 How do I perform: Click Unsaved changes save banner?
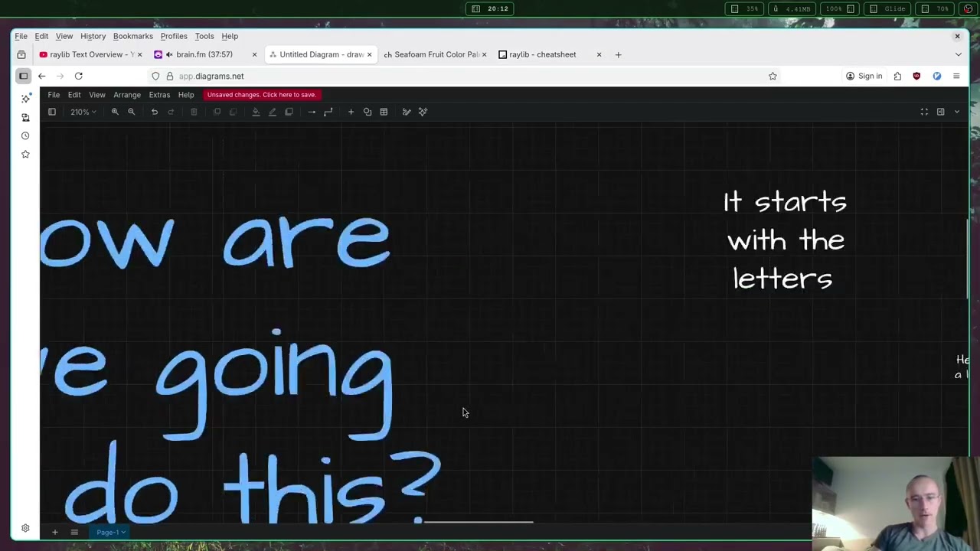tap(261, 95)
